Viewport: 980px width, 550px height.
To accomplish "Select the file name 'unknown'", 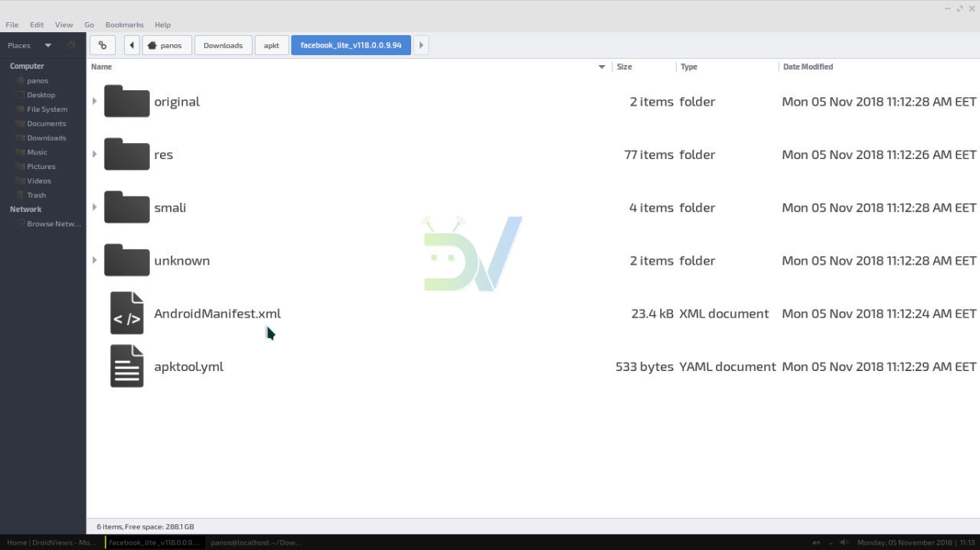I will (181, 260).
